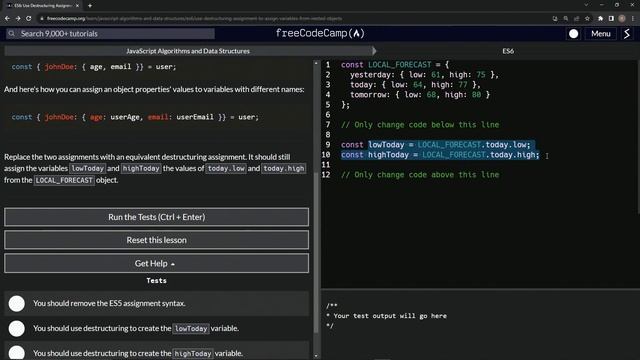Click status circle for lowToday destructuring test
The image size is (640, 360).
tap(17, 329)
